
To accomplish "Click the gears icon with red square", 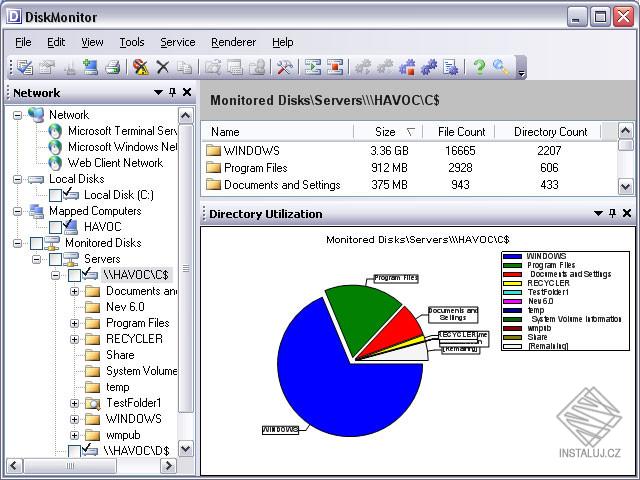I will pyautogui.click(x=407, y=67).
